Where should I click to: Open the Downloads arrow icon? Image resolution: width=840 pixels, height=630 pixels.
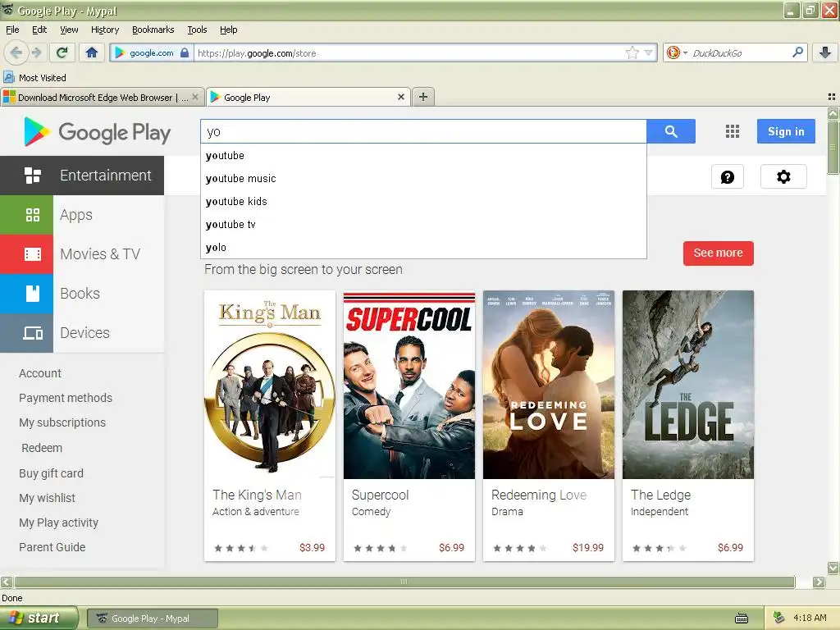[x=825, y=52]
